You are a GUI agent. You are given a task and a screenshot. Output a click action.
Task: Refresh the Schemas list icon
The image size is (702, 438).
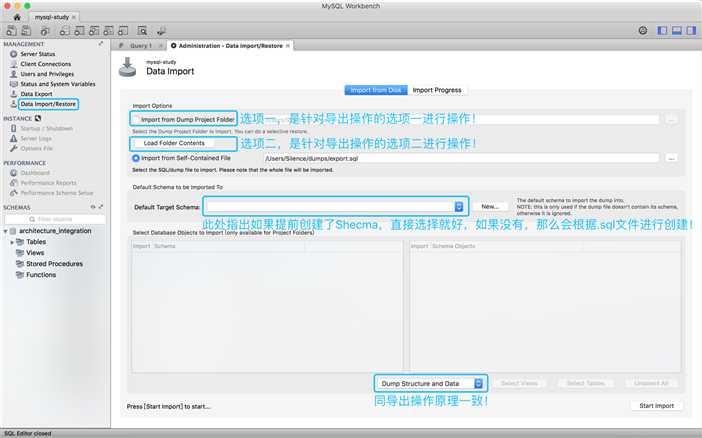coord(93,207)
